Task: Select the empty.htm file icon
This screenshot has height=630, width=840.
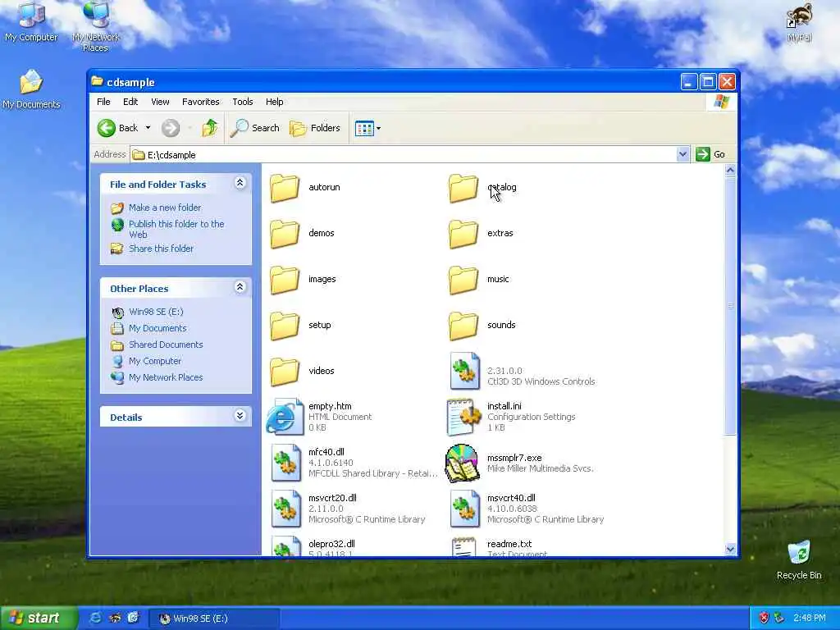Action: pos(285,417)
